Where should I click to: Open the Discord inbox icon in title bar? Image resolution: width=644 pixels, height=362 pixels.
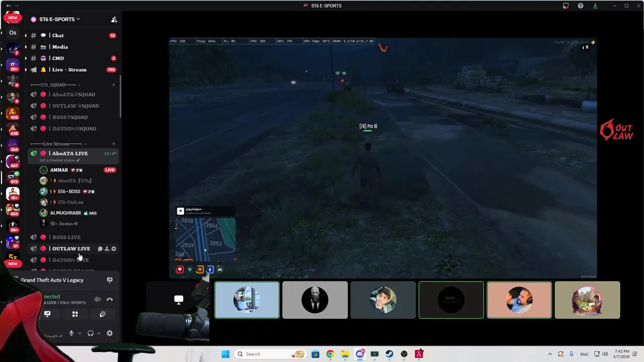click(x=566, y=6)
